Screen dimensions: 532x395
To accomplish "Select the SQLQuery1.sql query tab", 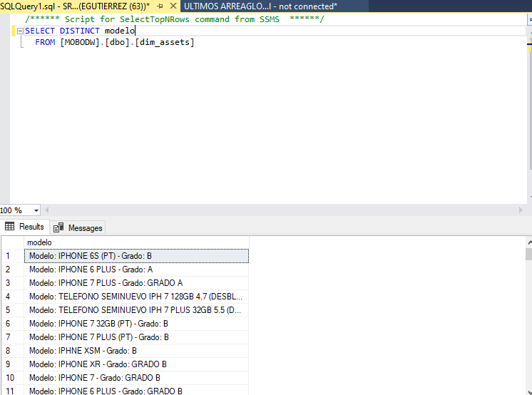I will 75,6.
